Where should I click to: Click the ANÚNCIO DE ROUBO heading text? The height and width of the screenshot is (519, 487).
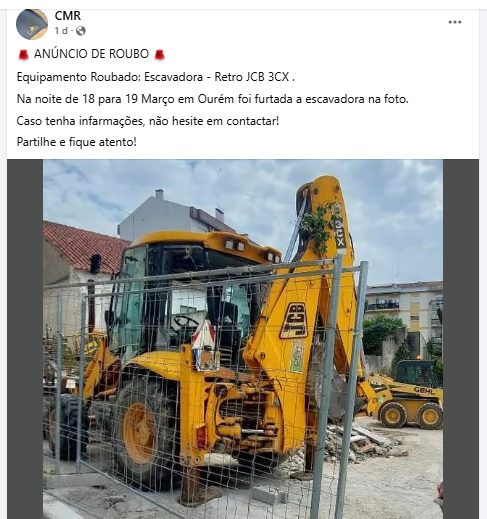click(x=91, y=54)
